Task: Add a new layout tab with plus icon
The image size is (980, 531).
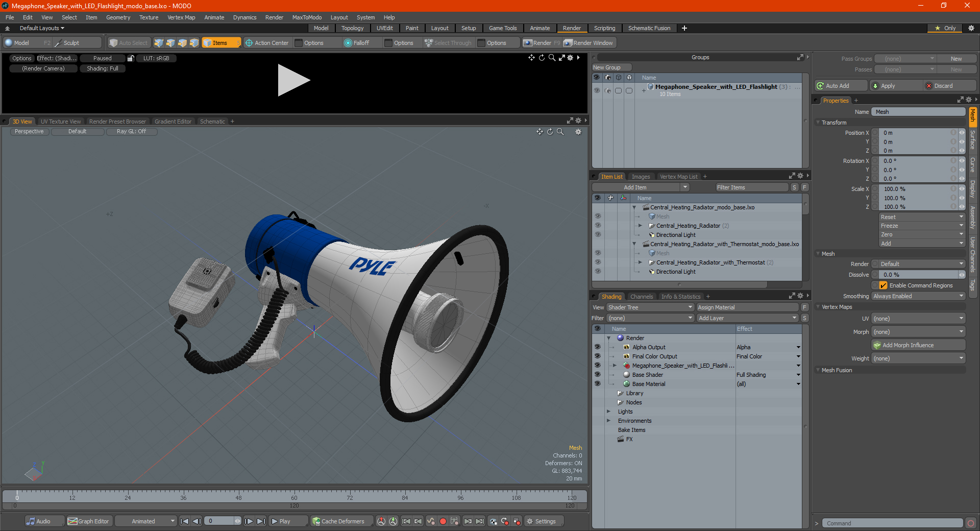Action: (x=684, y=28)
